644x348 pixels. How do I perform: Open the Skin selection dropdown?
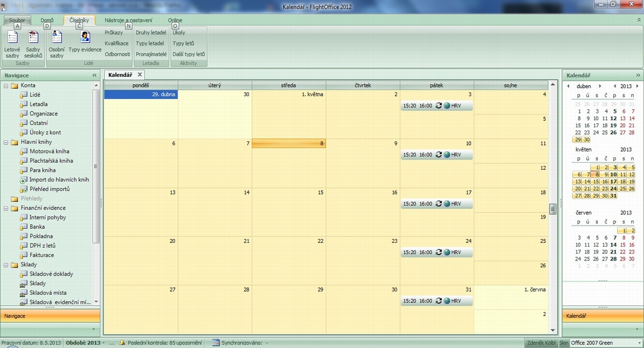(637, 343)
